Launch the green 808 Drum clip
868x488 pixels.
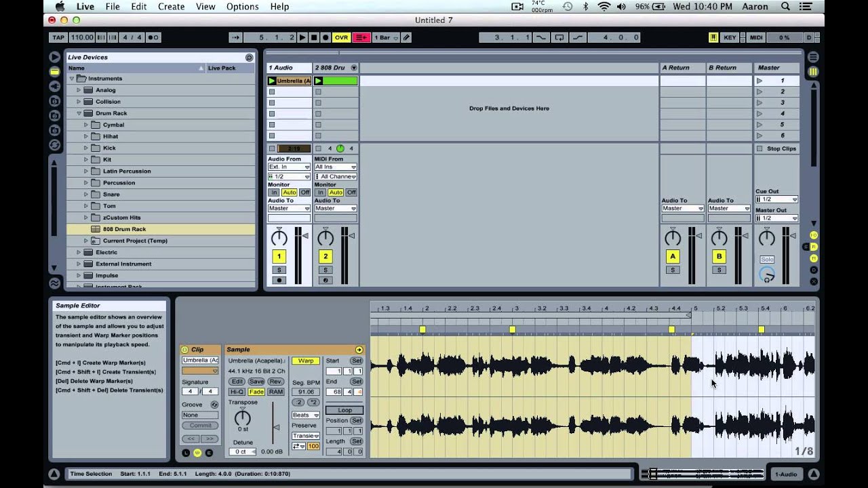319,81
